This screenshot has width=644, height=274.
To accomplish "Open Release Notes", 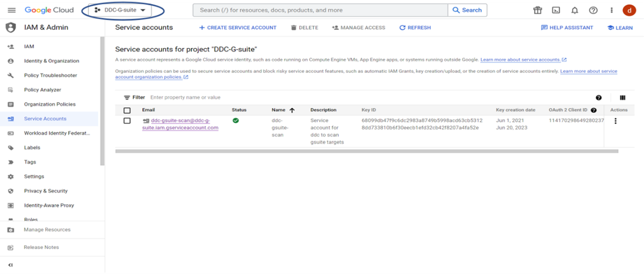I will (x=41, y=247).
